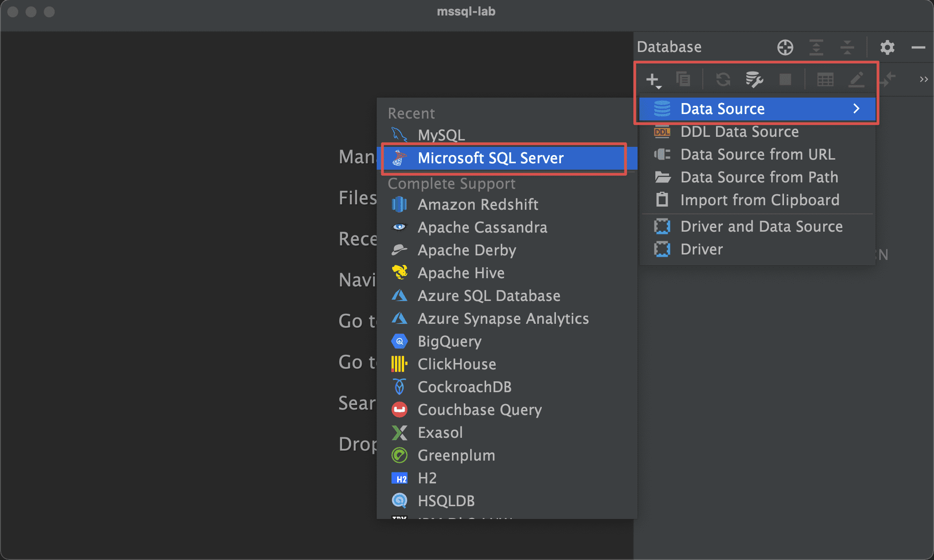Expand Data Source submenu arrow
Viewport: 934px width, 560px height.
pyautogui.click(x=856, y=109)
